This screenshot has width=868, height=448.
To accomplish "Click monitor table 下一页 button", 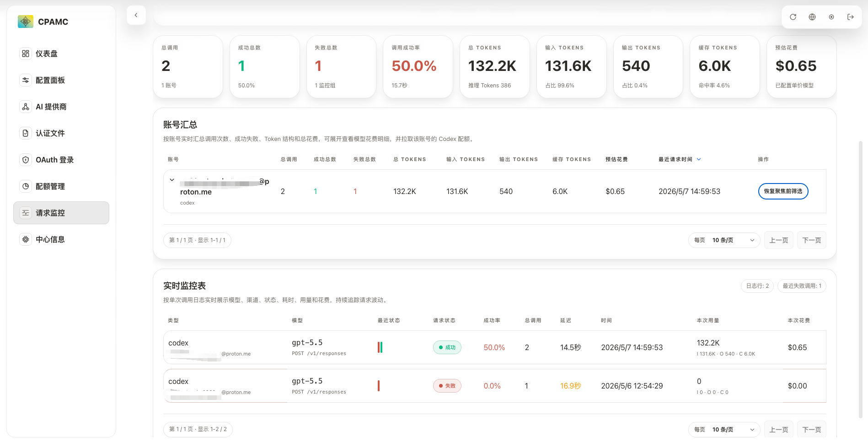I will (x=812, y=430).
